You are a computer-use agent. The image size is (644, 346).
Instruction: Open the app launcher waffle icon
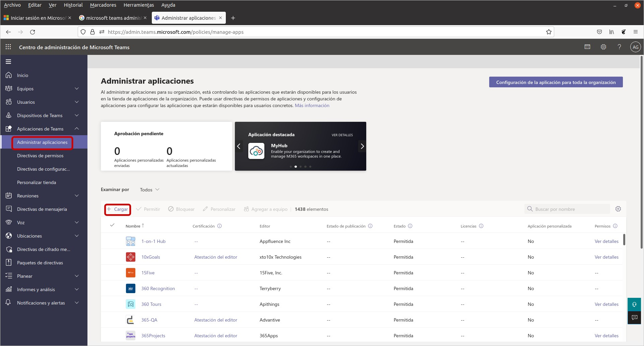8,47
